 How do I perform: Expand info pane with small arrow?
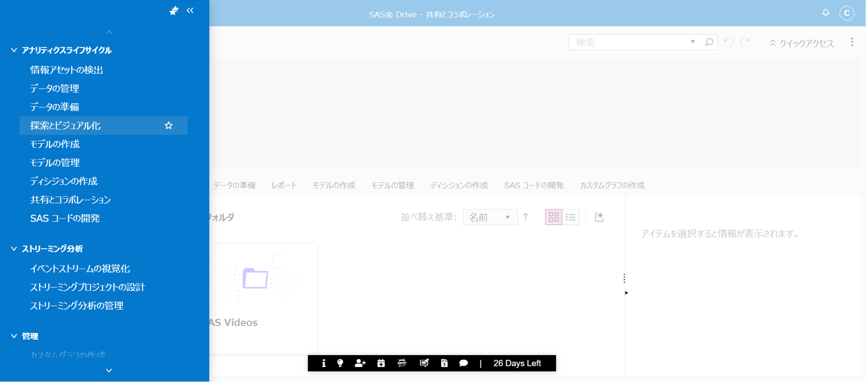(x=626, y=293)
